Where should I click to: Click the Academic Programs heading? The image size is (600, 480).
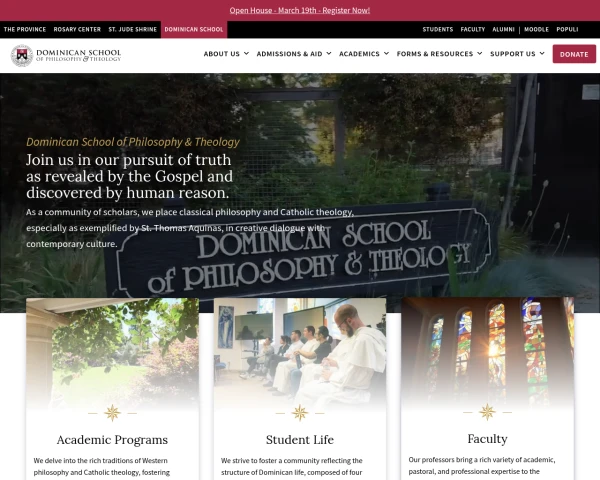pyautogui.click(x=112, y=440)
